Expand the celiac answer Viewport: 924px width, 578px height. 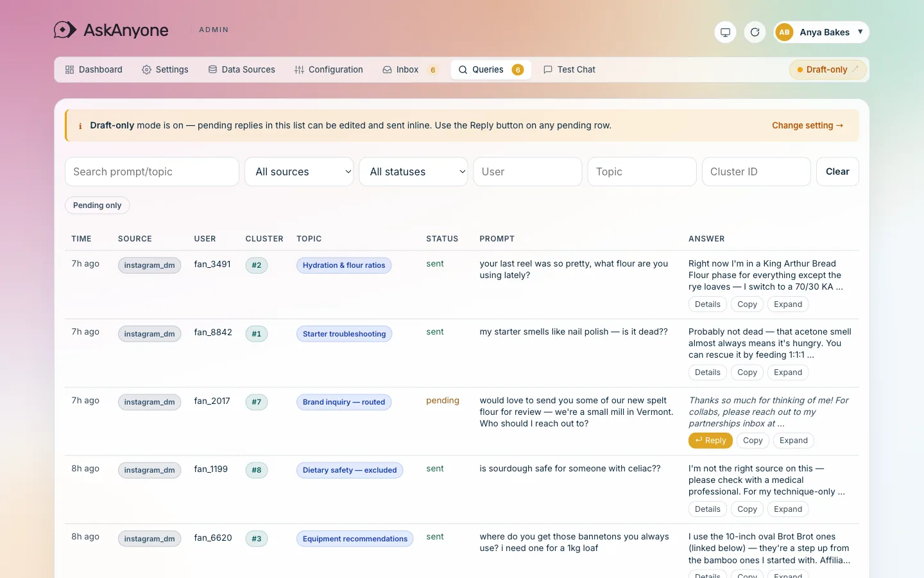[788, 509]
